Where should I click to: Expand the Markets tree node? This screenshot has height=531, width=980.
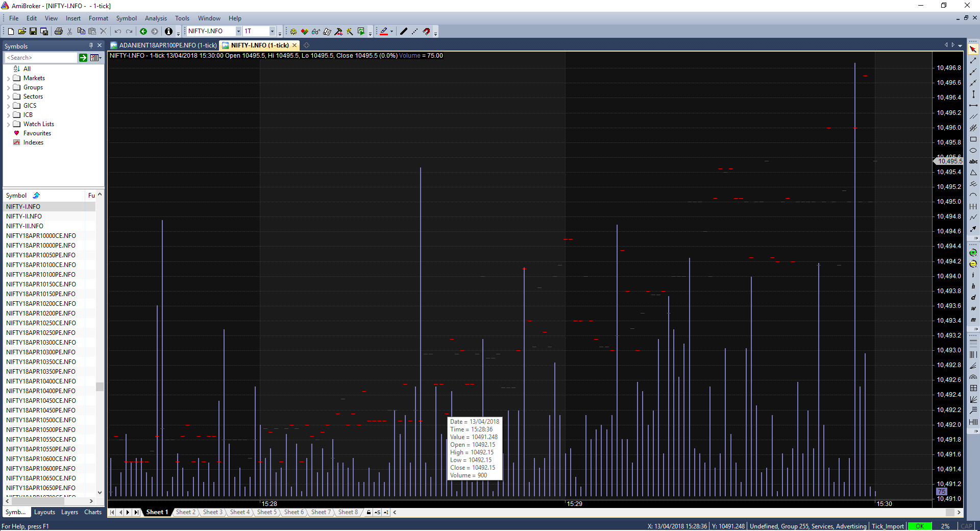[x=9, y=79]
